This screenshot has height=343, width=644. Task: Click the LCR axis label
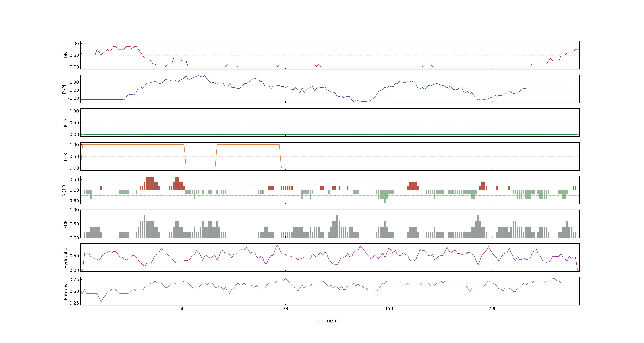tap(66, 157)
